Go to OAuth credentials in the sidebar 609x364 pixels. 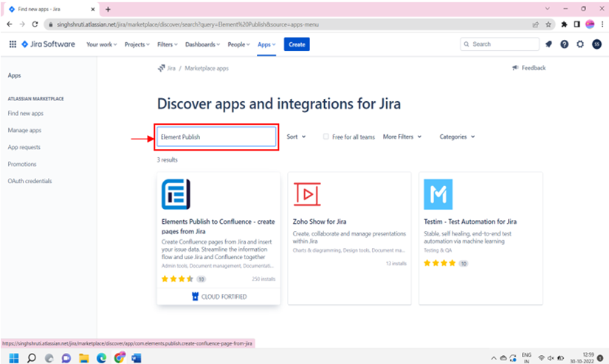coord(30,181)
